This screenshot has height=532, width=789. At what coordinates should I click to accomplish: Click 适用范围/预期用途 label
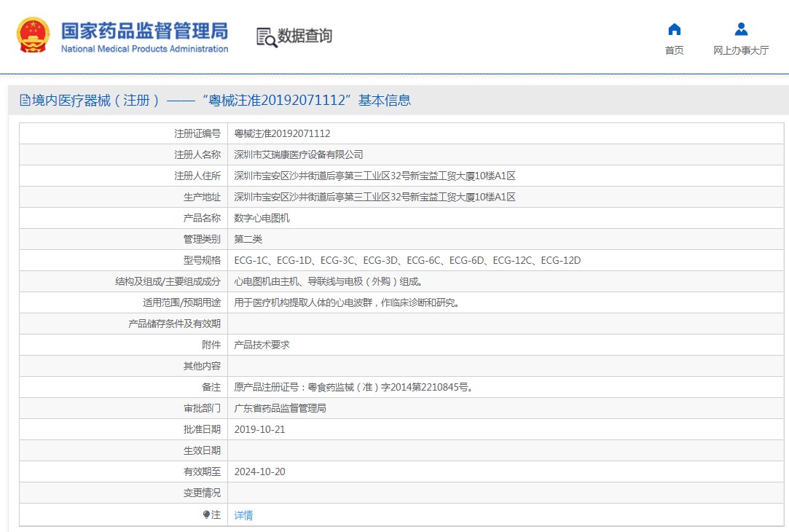pos(181,302)
